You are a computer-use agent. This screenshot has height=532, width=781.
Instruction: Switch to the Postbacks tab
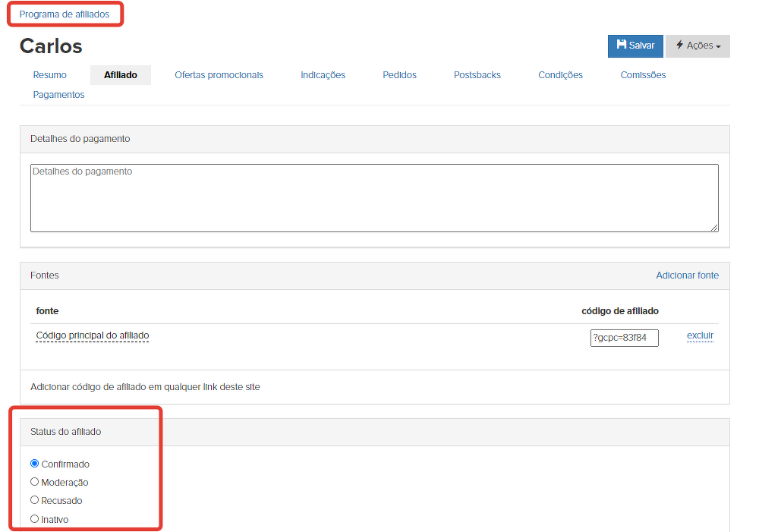477,75
